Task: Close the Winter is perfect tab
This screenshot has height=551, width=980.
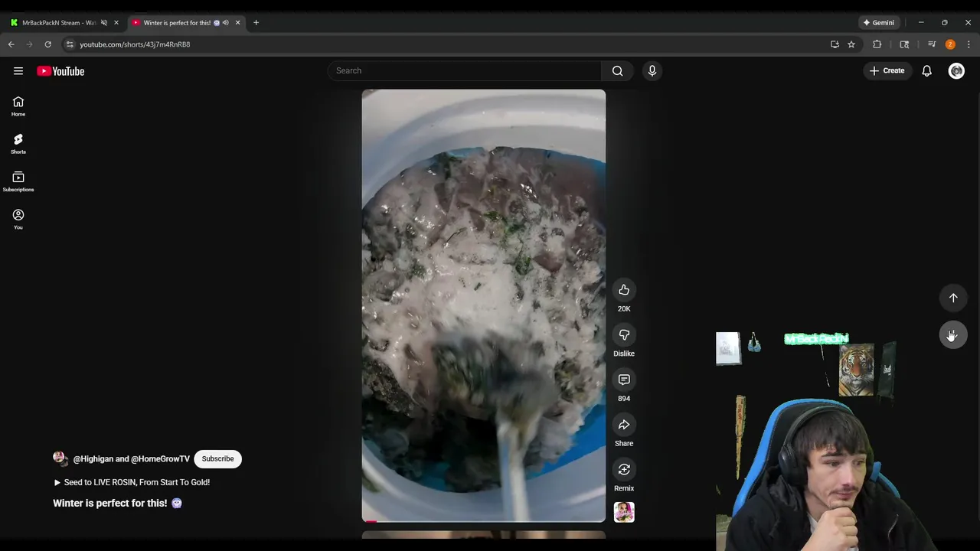Action: pos(237,23)
